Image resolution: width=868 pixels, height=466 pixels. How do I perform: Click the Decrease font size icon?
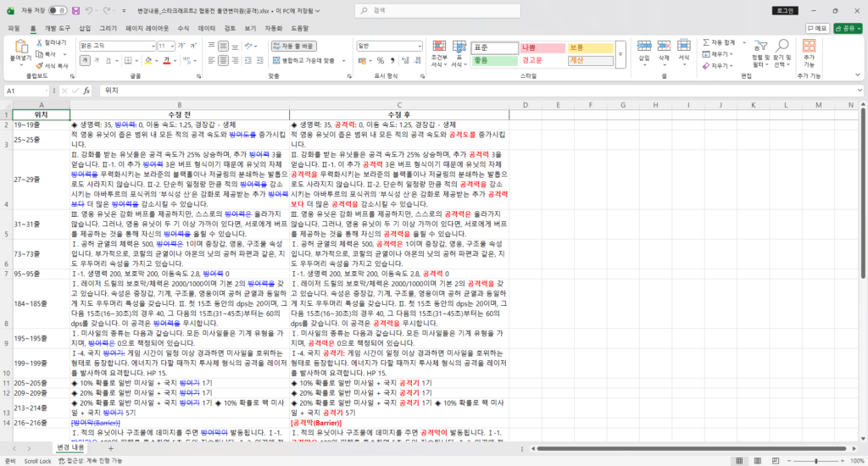193,46
